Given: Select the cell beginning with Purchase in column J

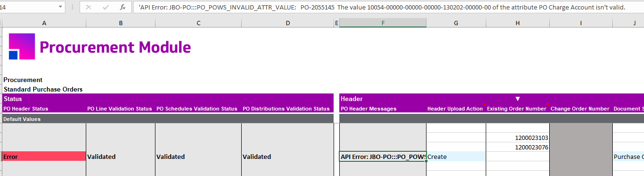Looking at the screenshot, I should pos(628,157).
